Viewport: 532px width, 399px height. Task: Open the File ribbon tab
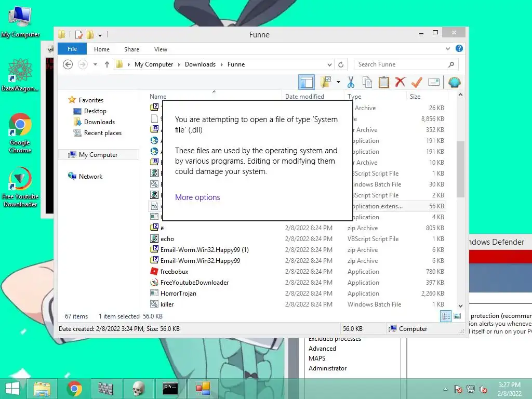[x=72, y=49]
